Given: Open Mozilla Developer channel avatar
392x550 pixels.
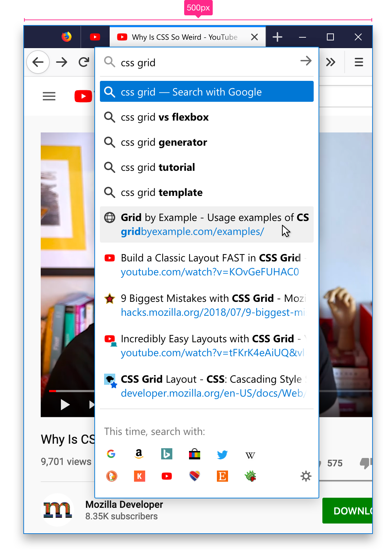Looking at the screenshot, I should coord(58,510).
